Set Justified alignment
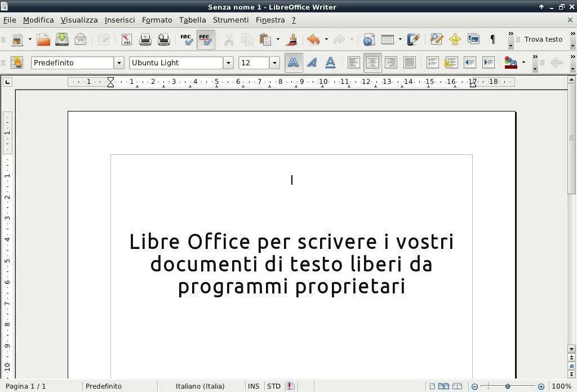Viewport: 577px width, 392px height. [410, 63]
